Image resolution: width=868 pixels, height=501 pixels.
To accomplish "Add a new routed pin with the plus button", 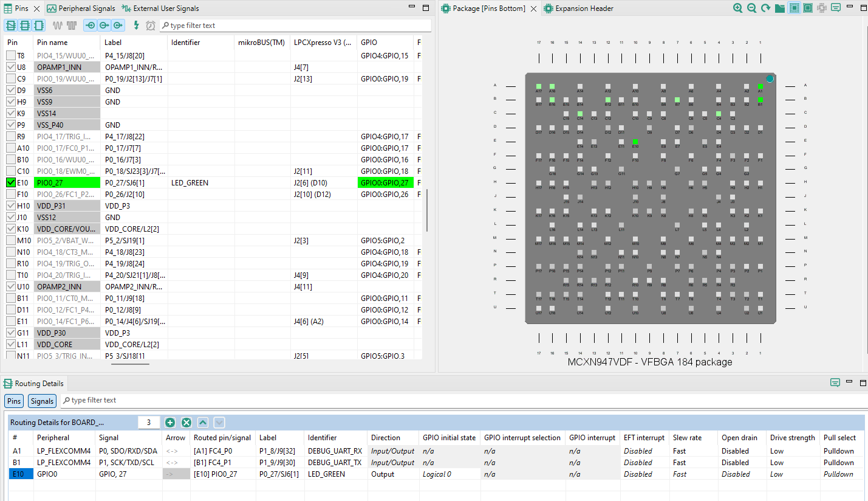I will tap(170, 422).
